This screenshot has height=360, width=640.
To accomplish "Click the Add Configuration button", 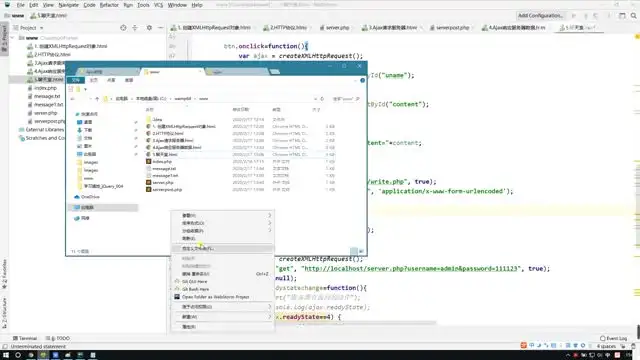I will pos(540,16).
